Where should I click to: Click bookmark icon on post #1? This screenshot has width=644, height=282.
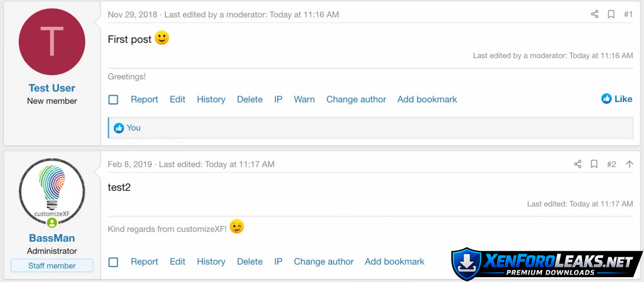click(x=611, y=15)
